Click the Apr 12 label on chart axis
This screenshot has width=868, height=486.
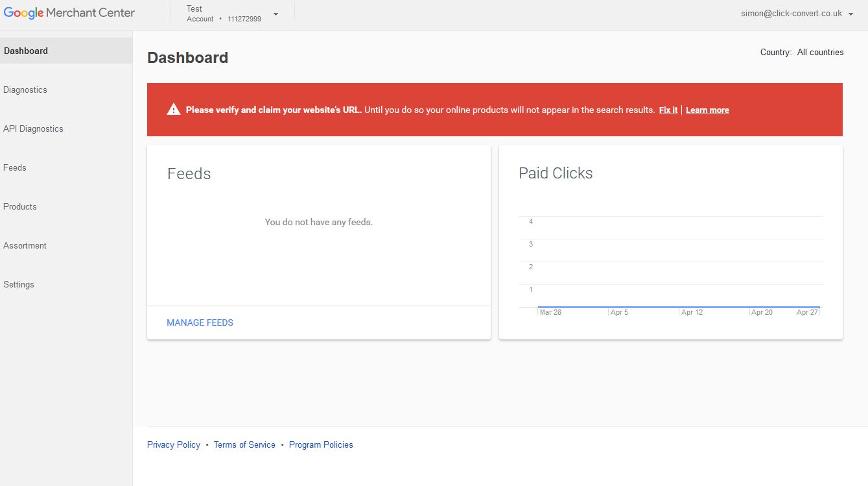692,313
